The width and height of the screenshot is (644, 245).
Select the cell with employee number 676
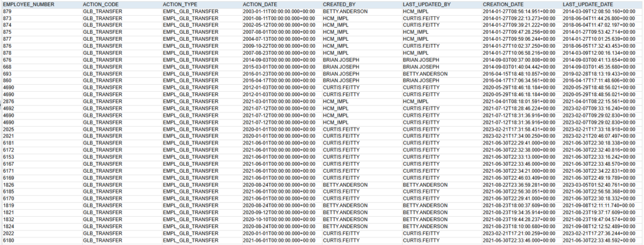click(x=42, y=60)
